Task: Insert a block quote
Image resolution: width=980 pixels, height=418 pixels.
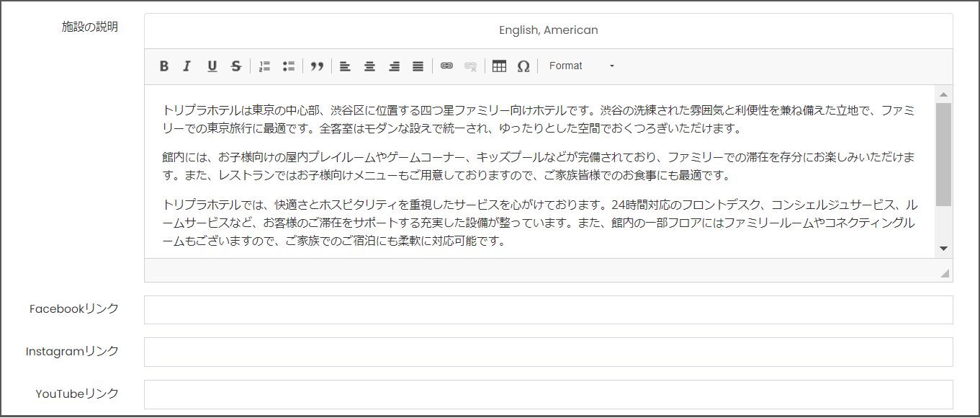Action: [x=317, y=66]
